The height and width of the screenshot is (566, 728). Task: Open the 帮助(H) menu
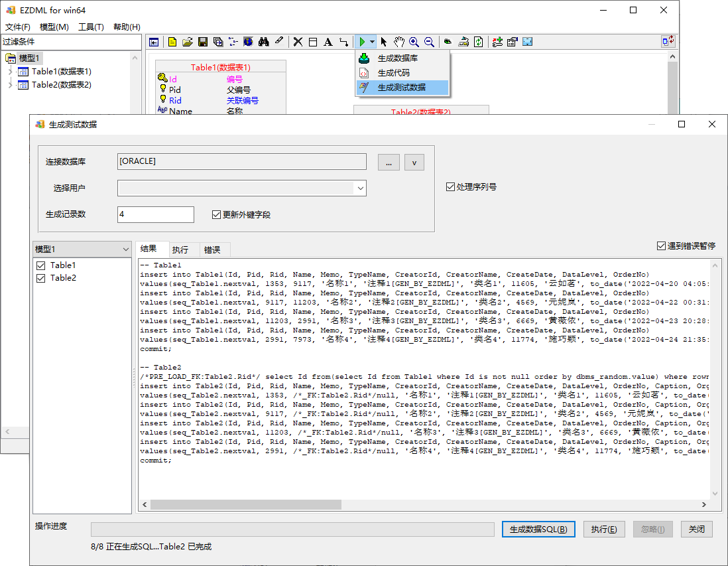tap(127, 27)
